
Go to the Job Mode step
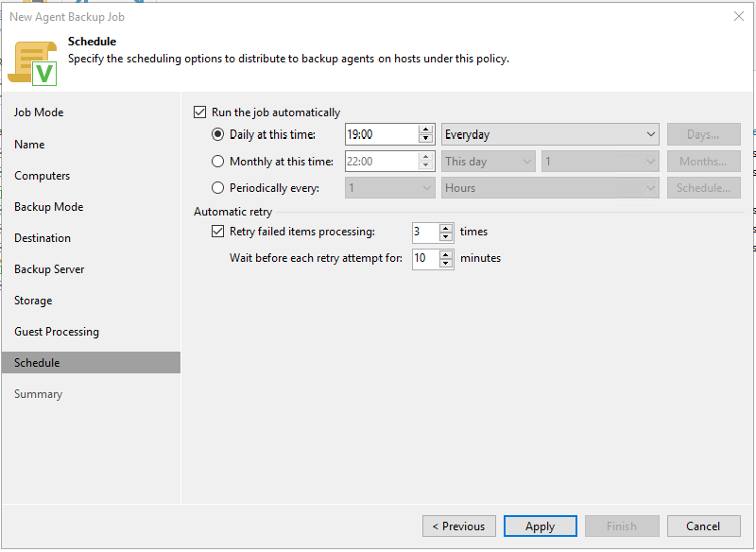(x=39, y=112)
